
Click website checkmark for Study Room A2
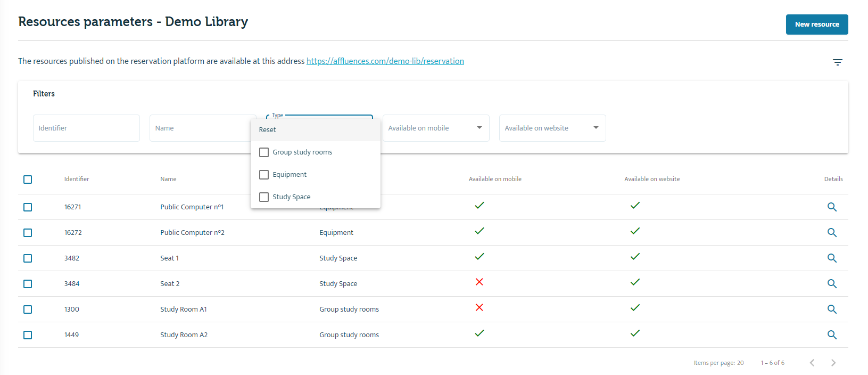click(635, 333)
